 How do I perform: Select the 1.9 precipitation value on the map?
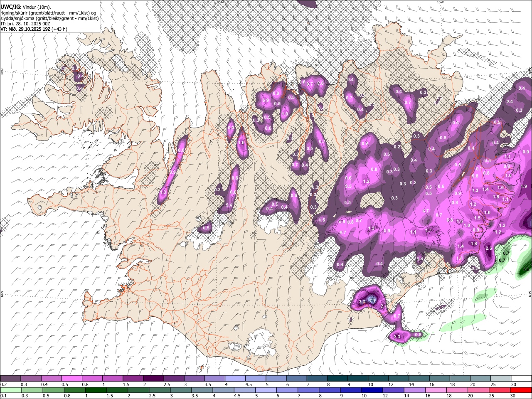(524, 186)
